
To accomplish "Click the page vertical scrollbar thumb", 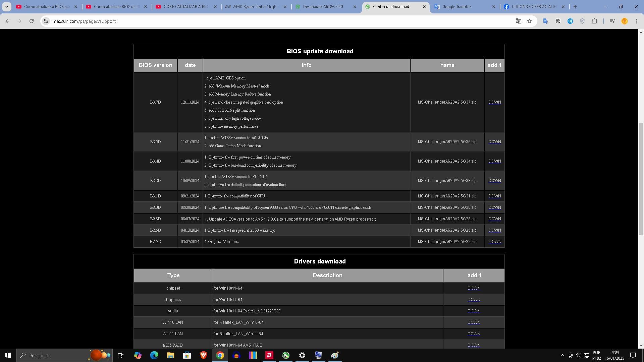I will click(x=641, y=179).
